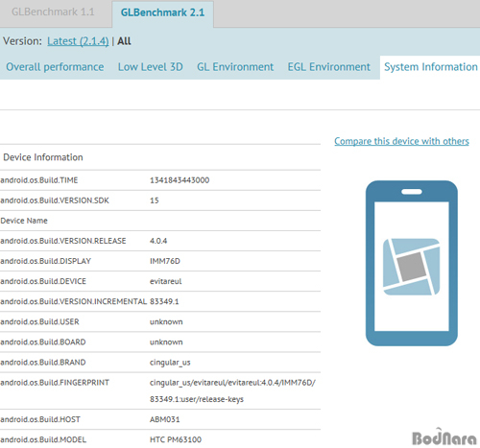
Task: Click the android.os.Build.MODEL label
Action: coord(43,439)
